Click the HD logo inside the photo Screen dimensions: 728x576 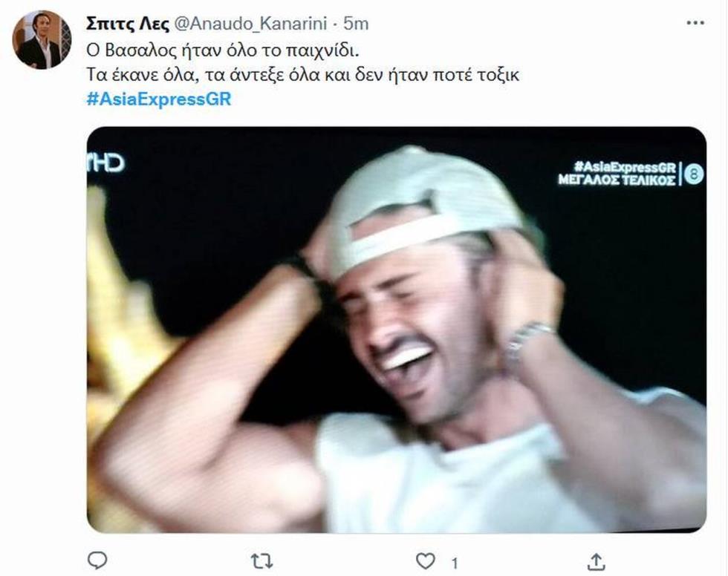tap(105, 163)
